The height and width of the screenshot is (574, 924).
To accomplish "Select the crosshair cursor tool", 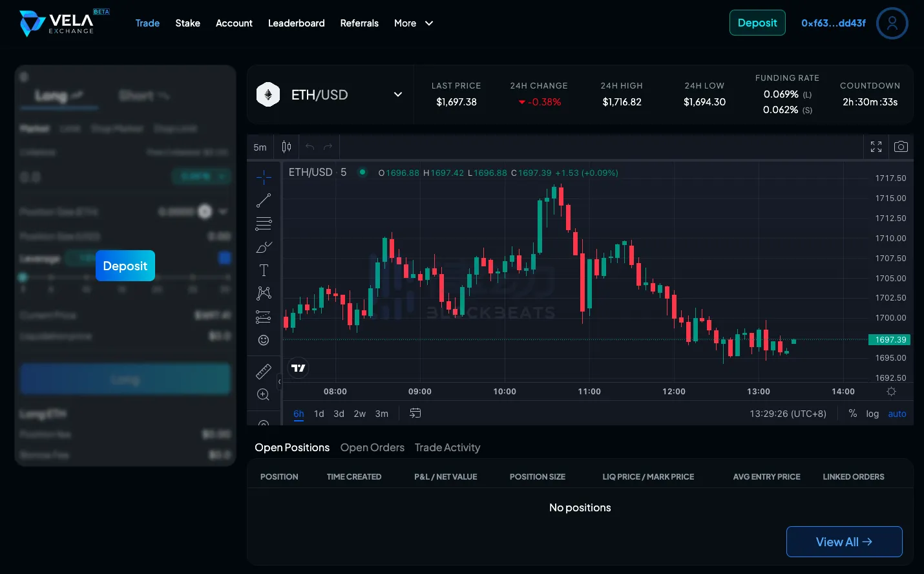I will point(264,177).
